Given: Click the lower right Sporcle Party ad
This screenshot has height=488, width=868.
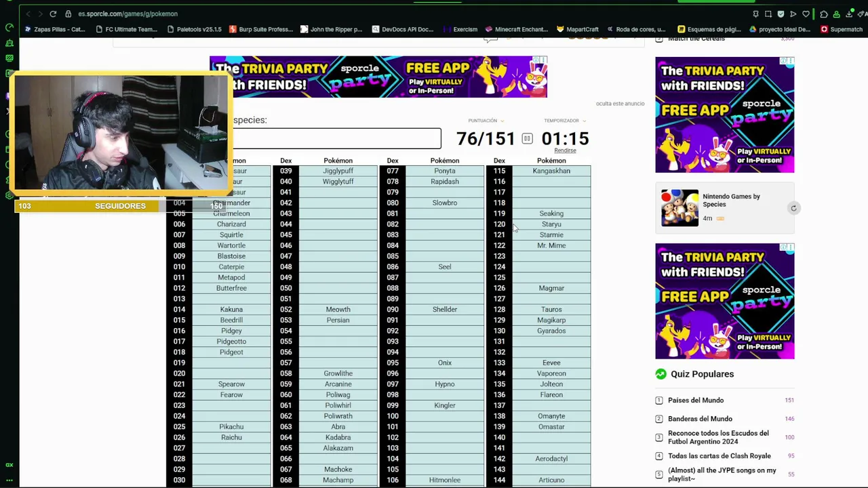Looking at the screenshot, I should pos(724,301).
